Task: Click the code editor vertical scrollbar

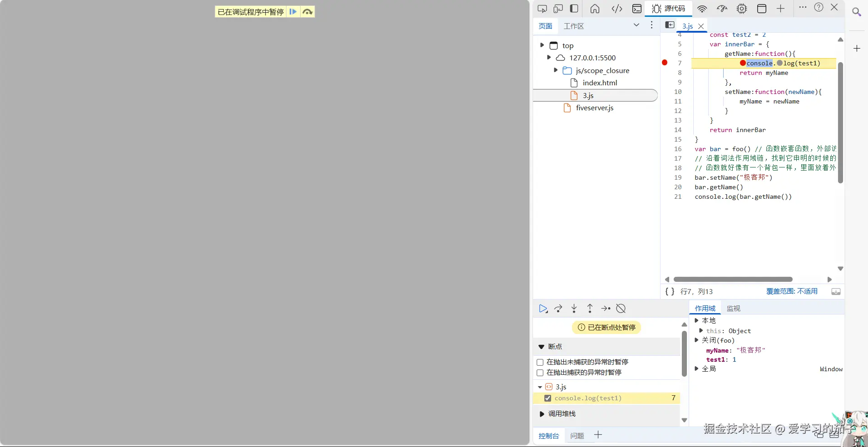Action: point(840,123)
